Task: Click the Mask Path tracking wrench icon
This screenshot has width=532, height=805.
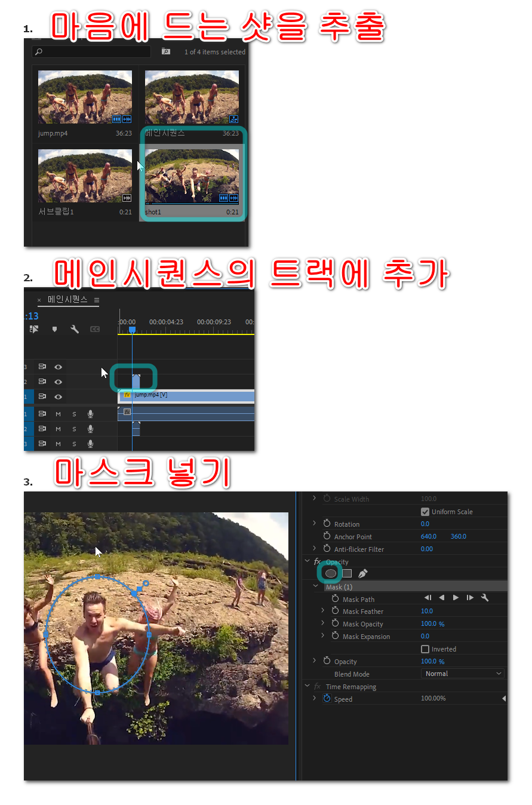Action: click(x=485, y=598)
